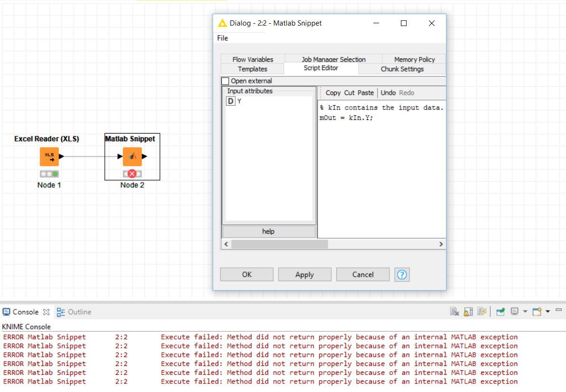
Task: Enable the Open external checkbox
Action: click(225, 81)
